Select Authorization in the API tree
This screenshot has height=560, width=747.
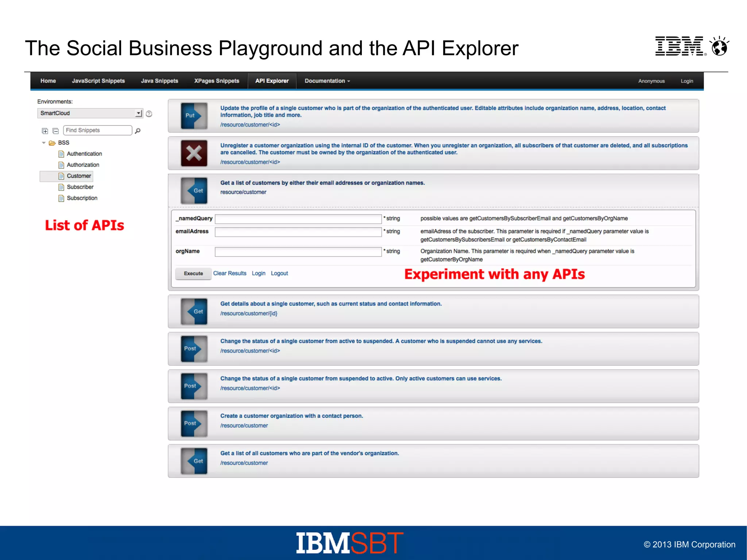pyautogui.click(x=83, y=165)
